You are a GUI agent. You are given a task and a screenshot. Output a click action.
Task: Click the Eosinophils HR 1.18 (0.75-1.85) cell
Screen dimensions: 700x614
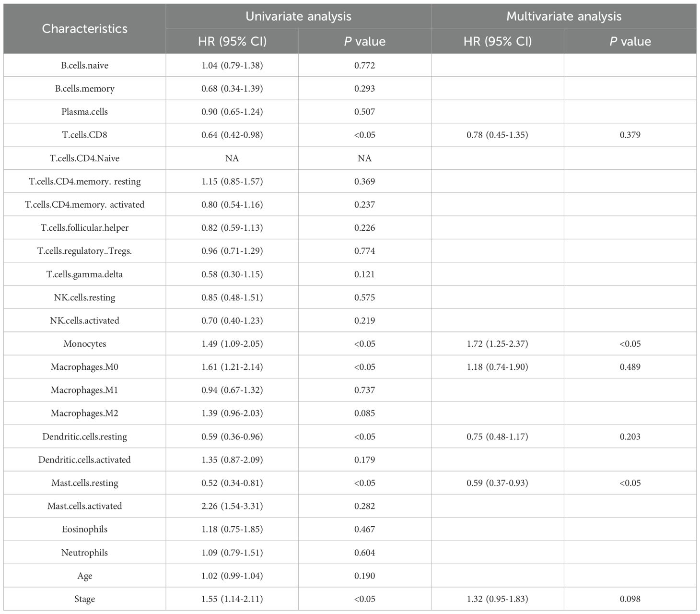click(232, 530)
